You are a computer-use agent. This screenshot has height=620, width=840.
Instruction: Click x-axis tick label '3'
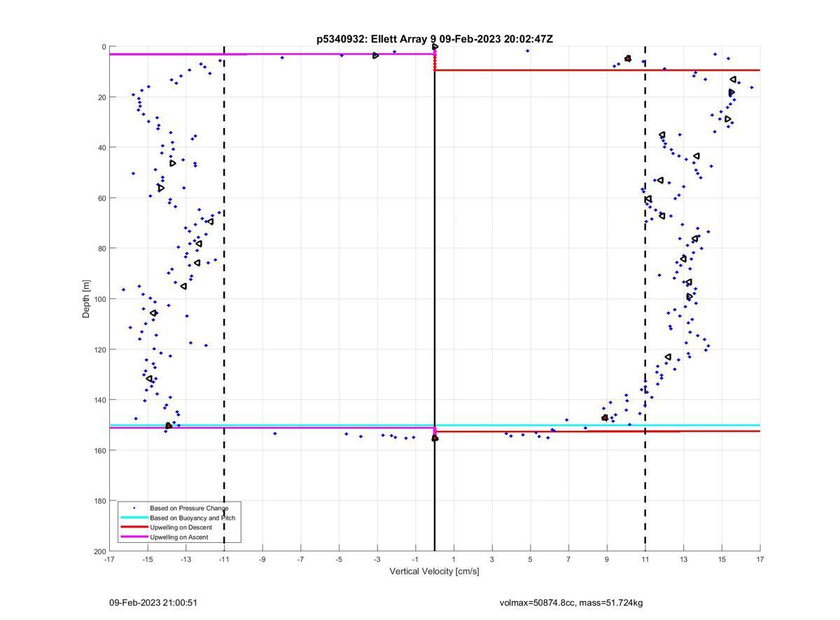[x=492, y=559]
